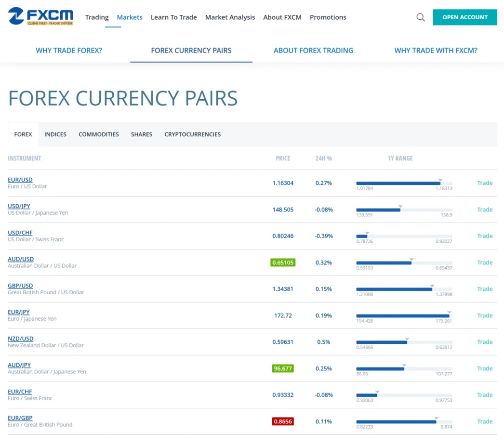Click the FXCM logo
Image resolution: width=504 pixels, height=445 pixels.
[x=40, y=16]
